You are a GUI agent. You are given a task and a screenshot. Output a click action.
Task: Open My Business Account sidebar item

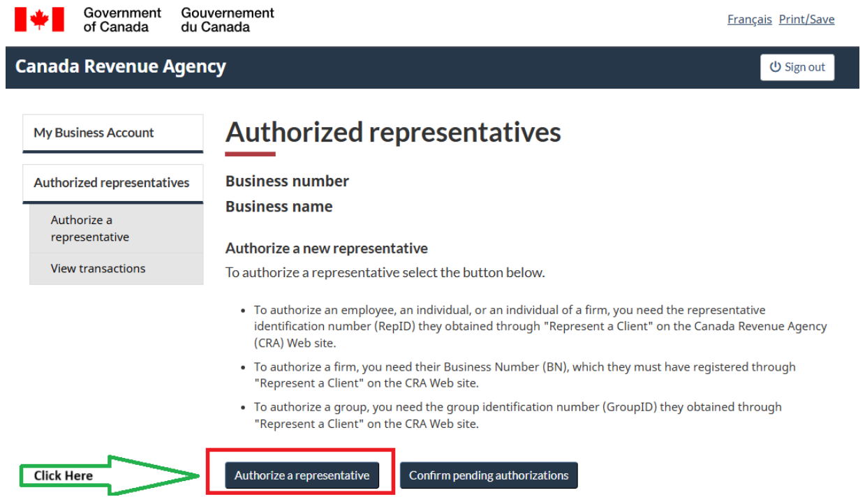tap(113, 133)
